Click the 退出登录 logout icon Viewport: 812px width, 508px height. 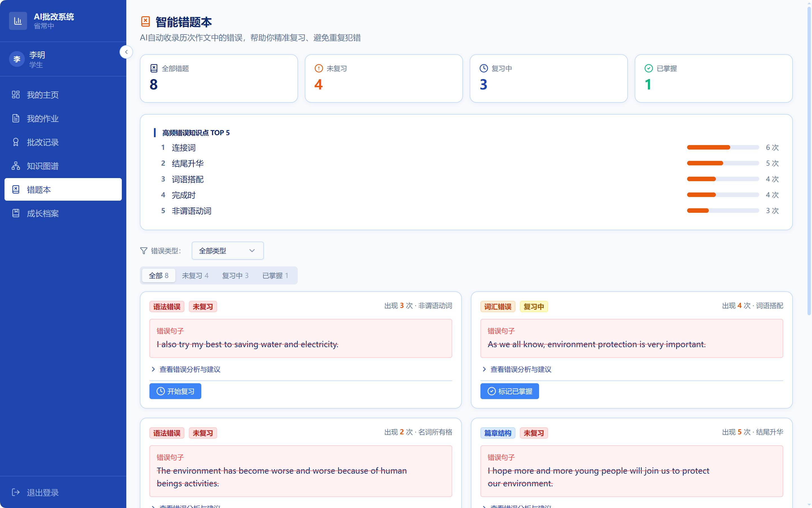coord(16,492)
